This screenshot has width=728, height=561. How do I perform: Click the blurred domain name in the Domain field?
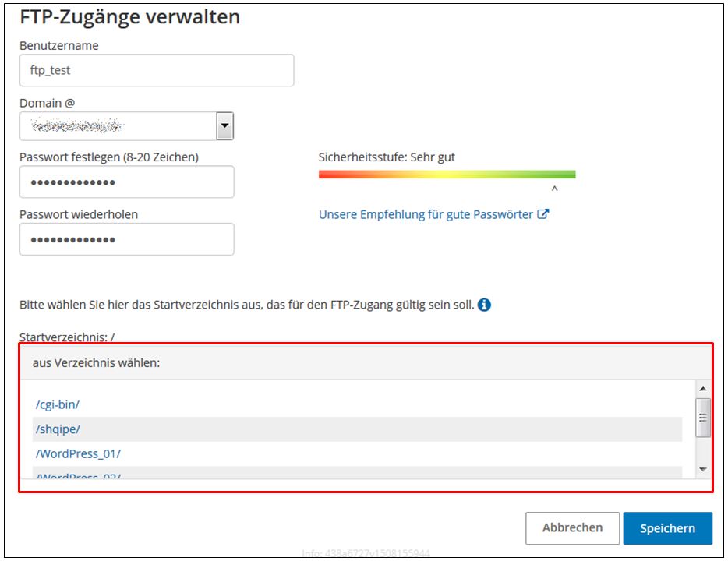coord(78,125)
